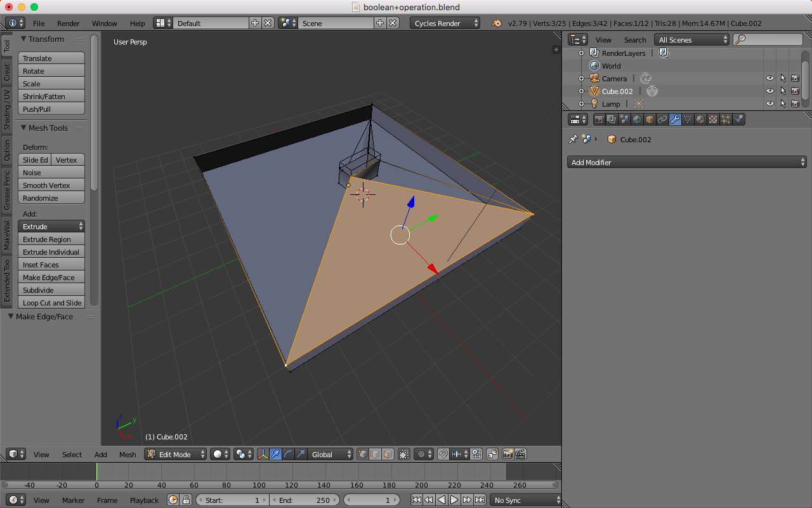Toggle Camera renderability camera icon
Viewport: 812px width, 508px height.
795,78
